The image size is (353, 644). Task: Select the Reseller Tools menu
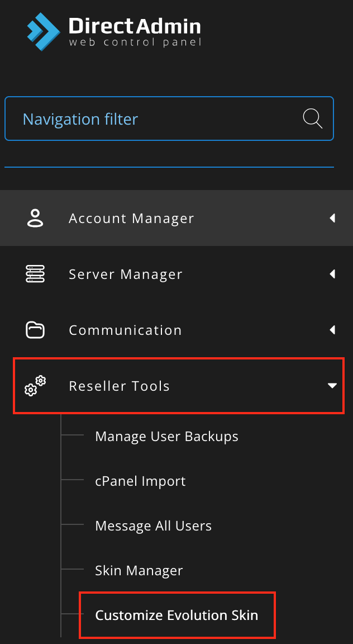[179, 386]
